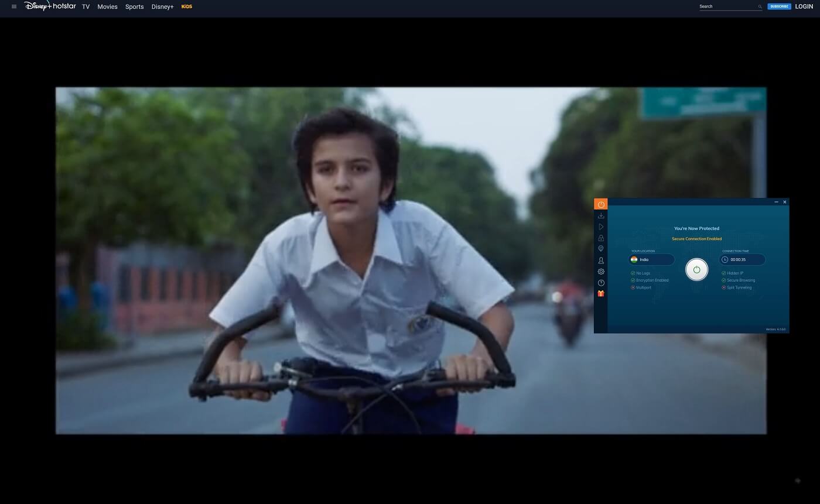Click the video player of the boy cycling
Screen dimensions: 820x504
click(x=411, y=260)
